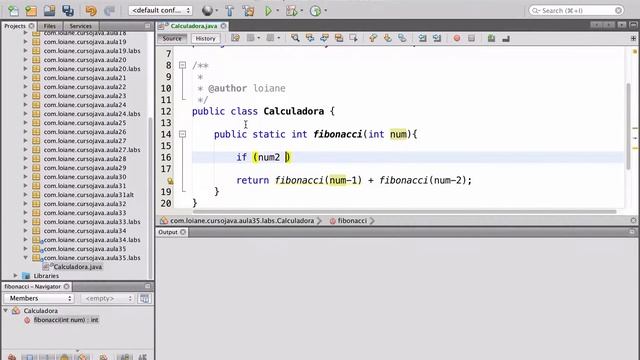
Task: Click the Uncomment toolbar icon
Action: (506, 38)
